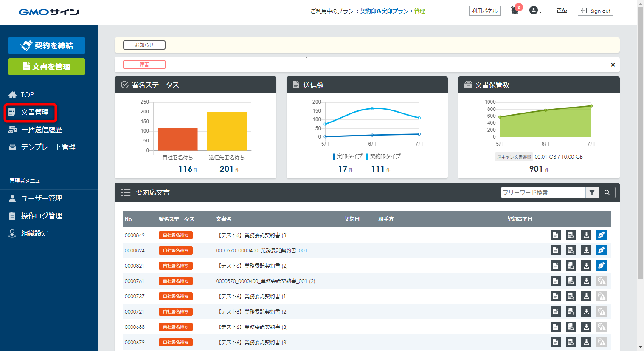Click the pen sign icon for document 0000824
The image size is (644, 351).
601,250
